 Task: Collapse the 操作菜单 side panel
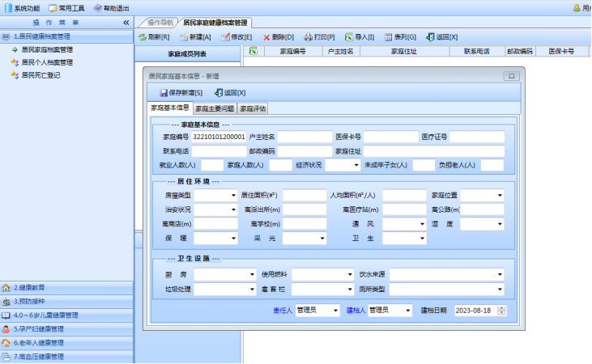126,23
